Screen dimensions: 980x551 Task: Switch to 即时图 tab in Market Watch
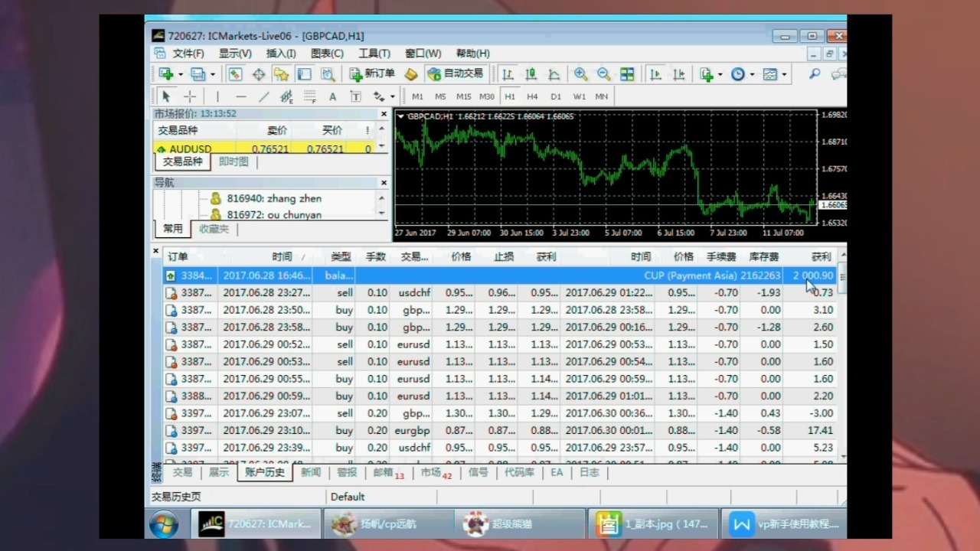(234, 162)
